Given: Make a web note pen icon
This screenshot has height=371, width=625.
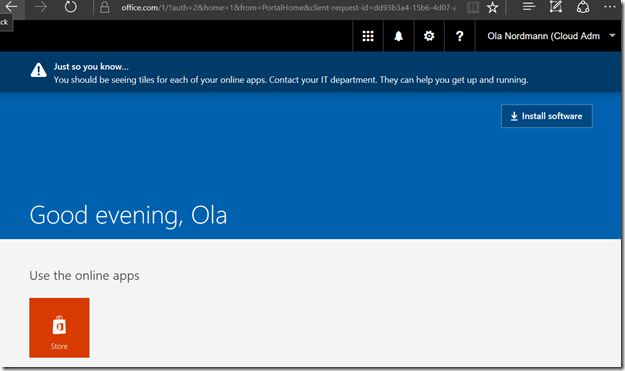Looking at the screenshot, I should (x=555, y=6).
